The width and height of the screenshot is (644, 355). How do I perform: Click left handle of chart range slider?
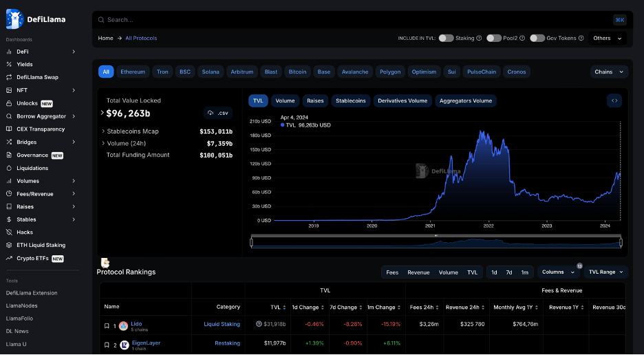tap(251, 242)
